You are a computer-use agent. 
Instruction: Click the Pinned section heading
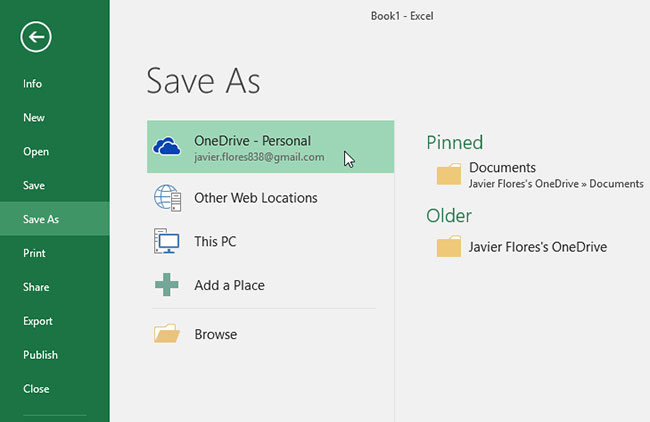coord(455,143)
